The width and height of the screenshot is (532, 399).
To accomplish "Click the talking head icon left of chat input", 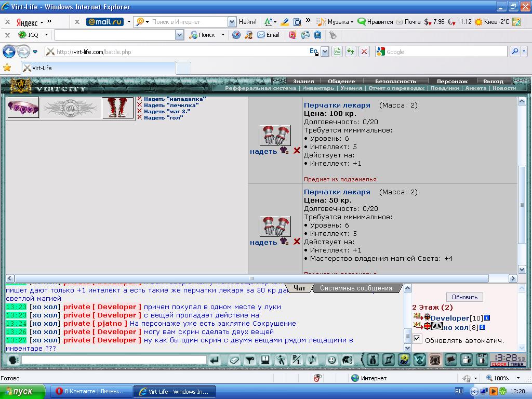I will click(x=13, y=360).
